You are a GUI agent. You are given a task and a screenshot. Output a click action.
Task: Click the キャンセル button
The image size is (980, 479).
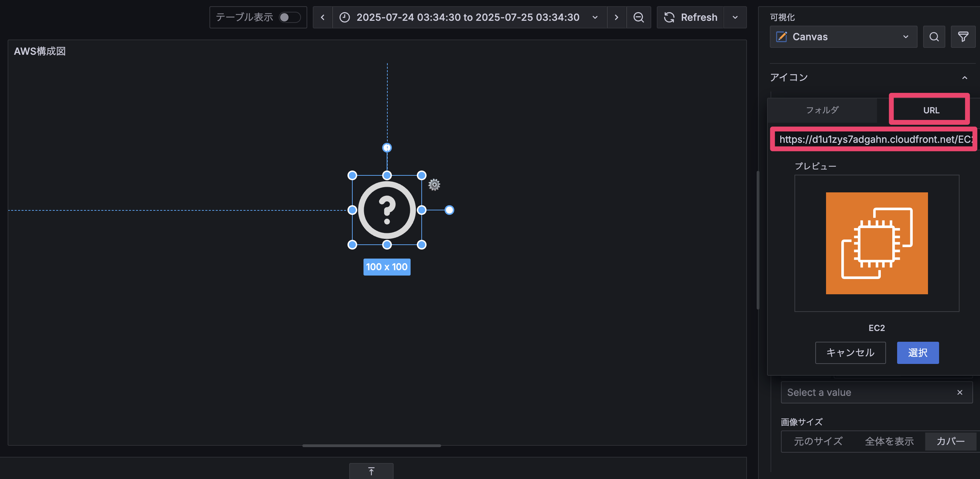click(850, 353)
